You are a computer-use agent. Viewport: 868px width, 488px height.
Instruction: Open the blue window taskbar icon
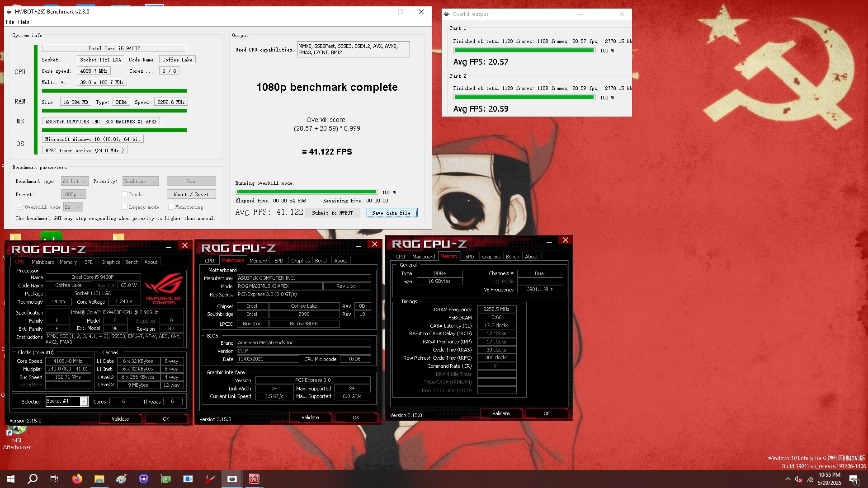tap(188, 479)
